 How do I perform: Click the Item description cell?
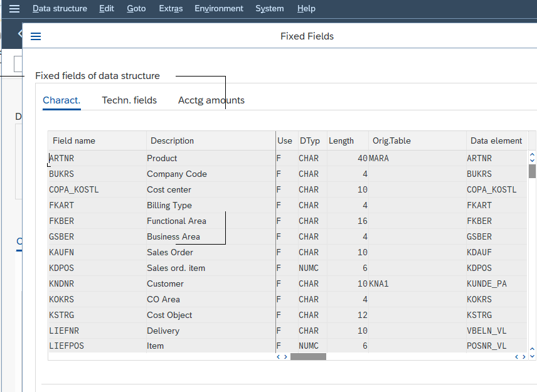tap(211, 346)
